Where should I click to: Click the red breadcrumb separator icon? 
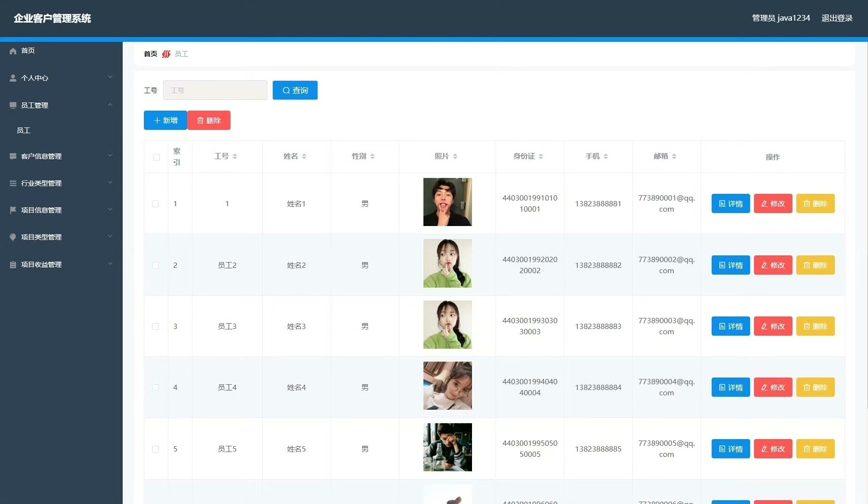tap(166, 54)
